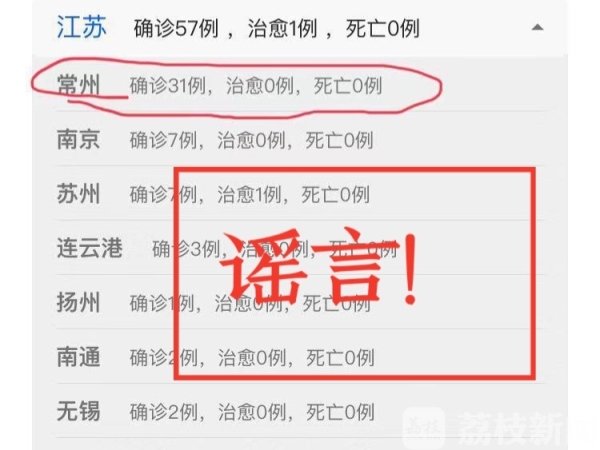The height and width of the screenshot is (450, 600).
Task: Select the 扬州 city name
Action: (78, 302)
